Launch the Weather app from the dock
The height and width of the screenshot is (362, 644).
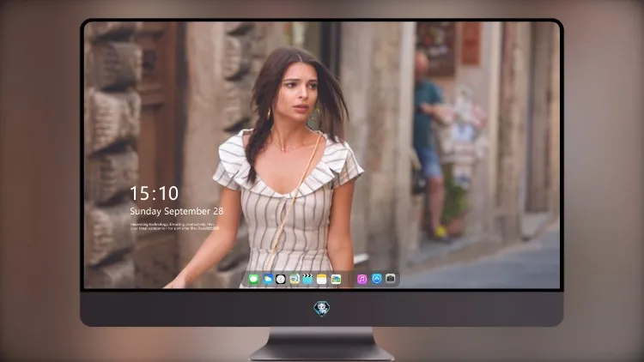[268, 280]
